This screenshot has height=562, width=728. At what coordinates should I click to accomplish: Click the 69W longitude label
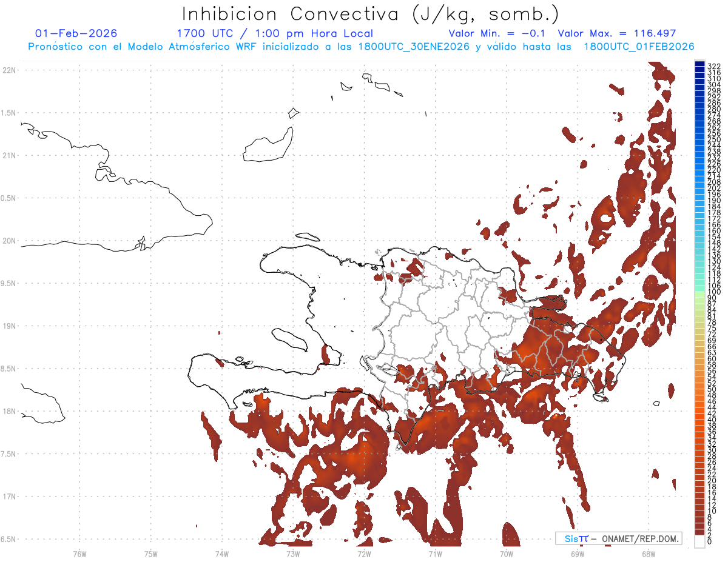(577, 553)
